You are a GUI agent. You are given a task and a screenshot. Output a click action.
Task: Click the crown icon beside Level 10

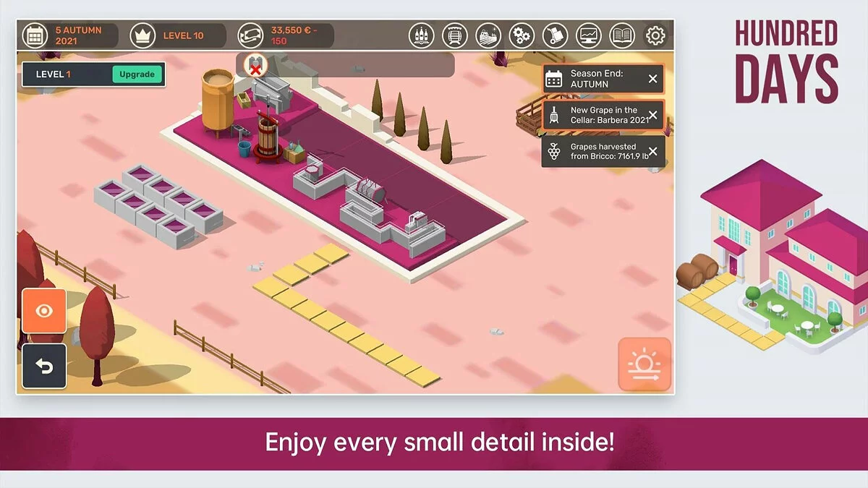(142, 35)
